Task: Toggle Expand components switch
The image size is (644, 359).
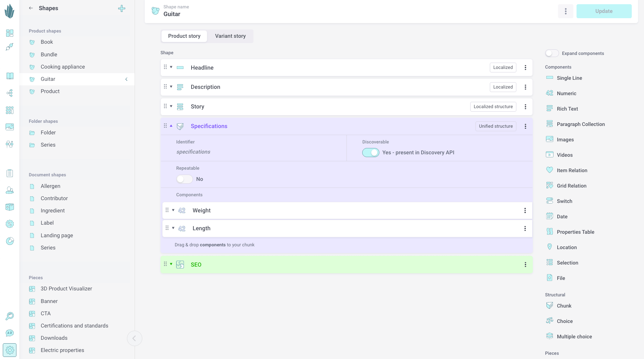Action: pyautogui.click(x=552, y=53)
